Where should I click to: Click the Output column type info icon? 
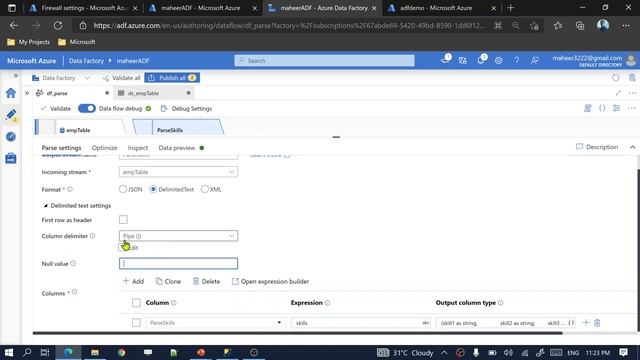(x=501, y=303)
